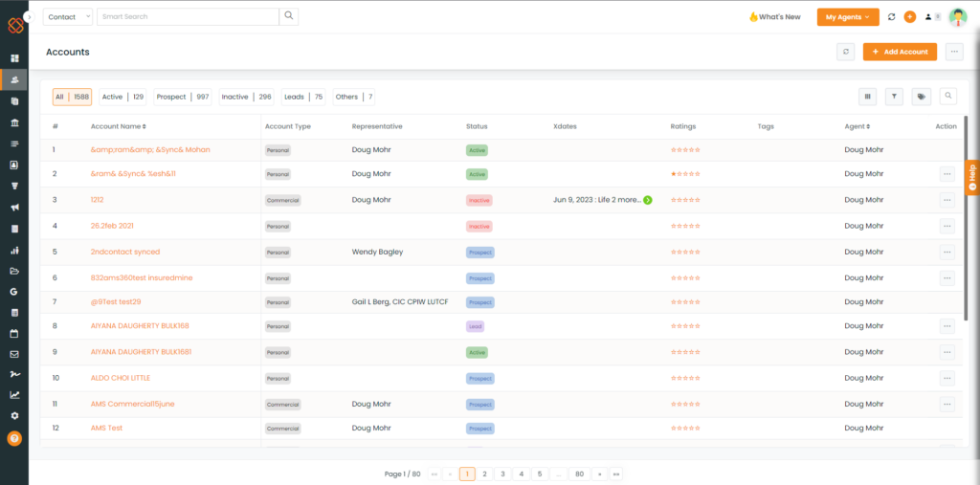Viewport: 980px width, 485px height.
Task: Open action menu for 2ndcontact synced
Action: (x=947, y=252)
